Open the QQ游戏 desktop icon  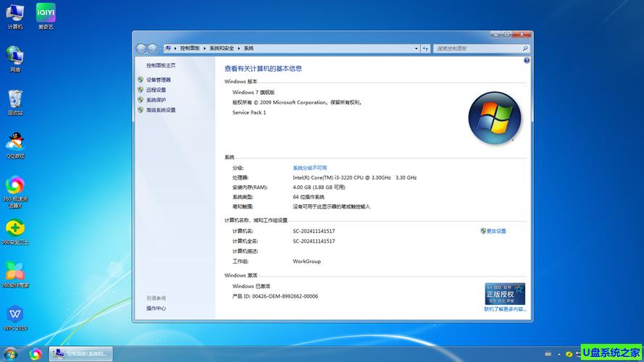pyautogui.click(x=15, y=146)
